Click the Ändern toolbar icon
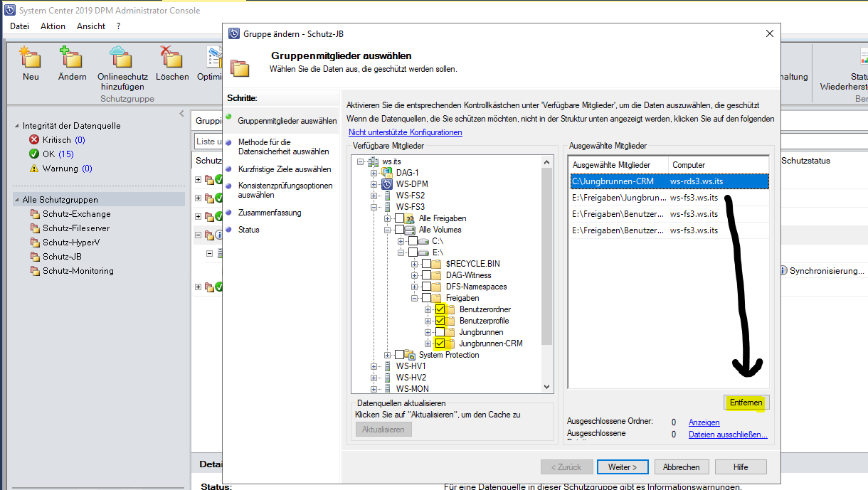The height and width of the screenshot is (490, 868). [72, 57]
